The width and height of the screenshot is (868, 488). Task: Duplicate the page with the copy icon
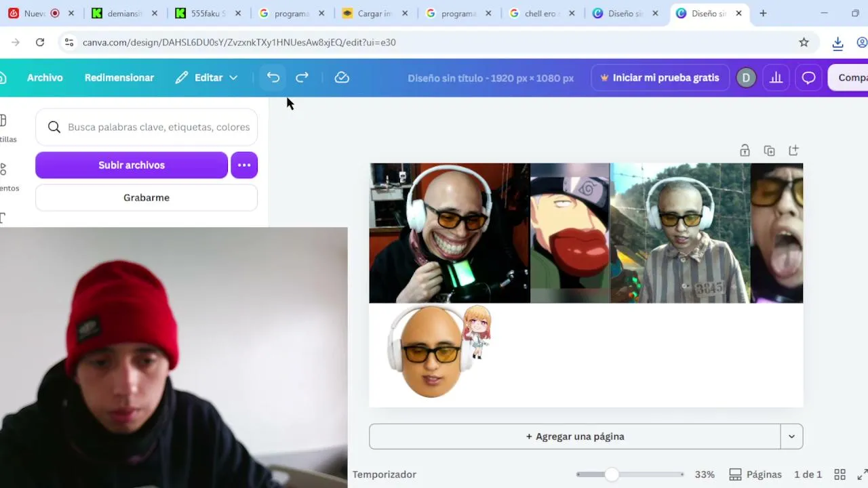click(769, 150)
